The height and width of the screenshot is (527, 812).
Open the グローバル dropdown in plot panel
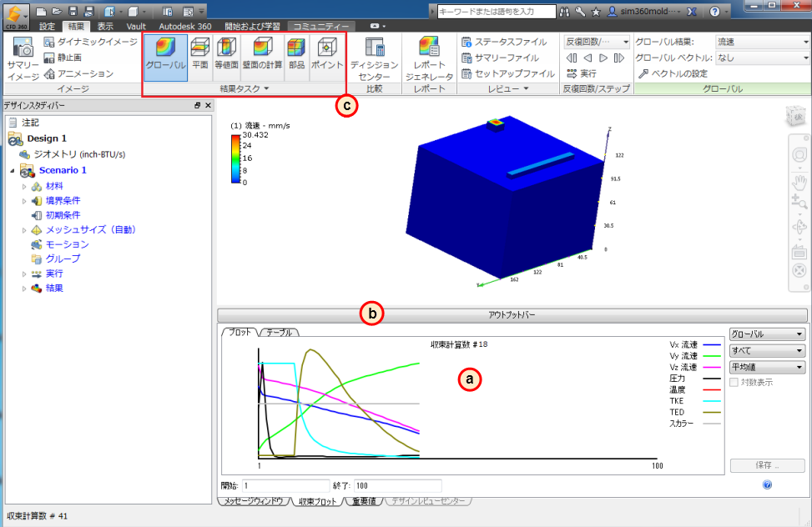pyautogui.click(x=767, y=334)
